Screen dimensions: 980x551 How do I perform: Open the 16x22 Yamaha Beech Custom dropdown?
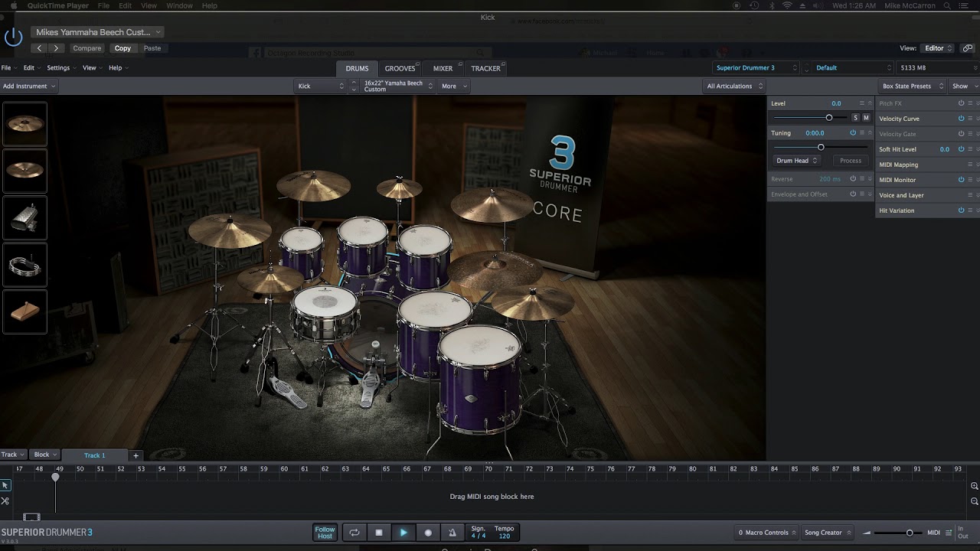(x=397, y=86)
